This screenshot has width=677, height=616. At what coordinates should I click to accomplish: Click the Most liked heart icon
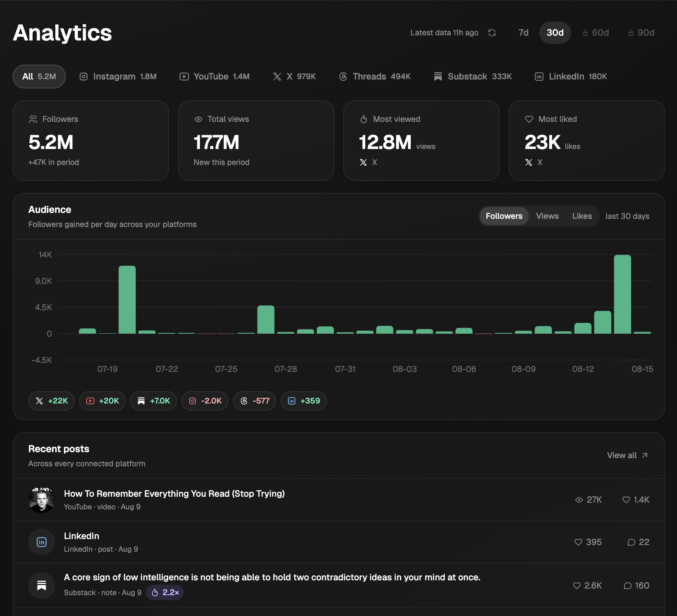click(x=529, y=119)
